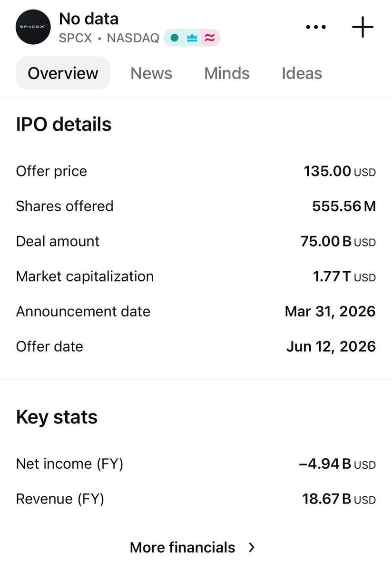Screen dimensions: 392x571
Task: Switch to the Overview tab
Action: (63, 73)
